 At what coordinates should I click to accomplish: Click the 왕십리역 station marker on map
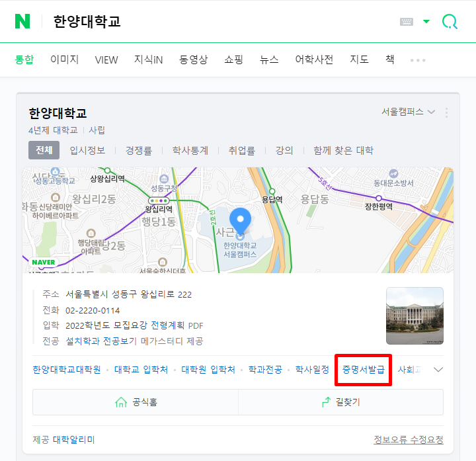159,201
